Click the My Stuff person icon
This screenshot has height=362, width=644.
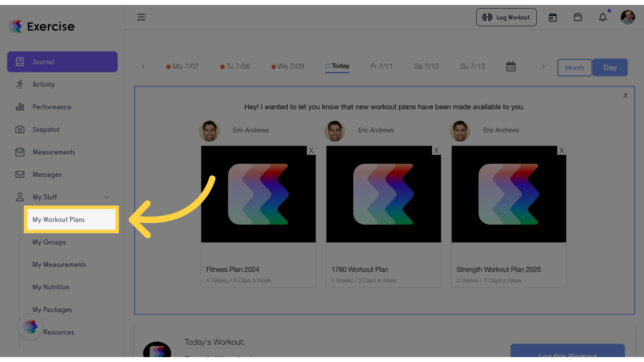pyautogui.click(x=20, y=197)
